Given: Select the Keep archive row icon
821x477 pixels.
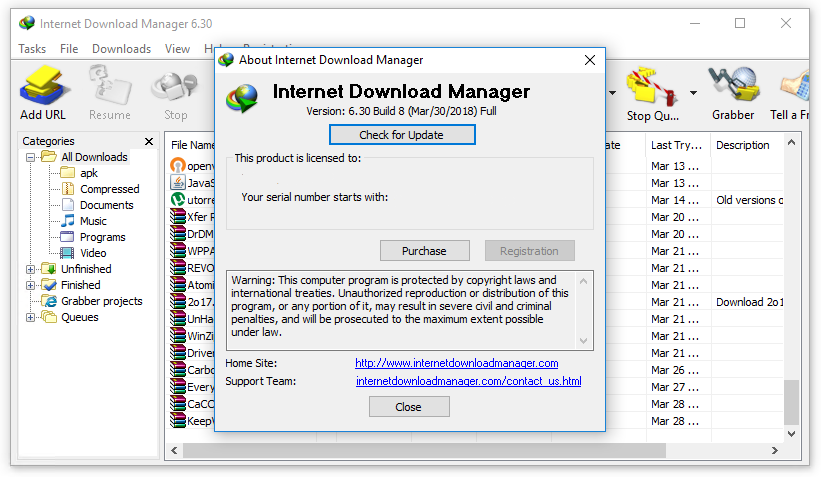Looking at the screenshot, I should [x=178, y=420].
